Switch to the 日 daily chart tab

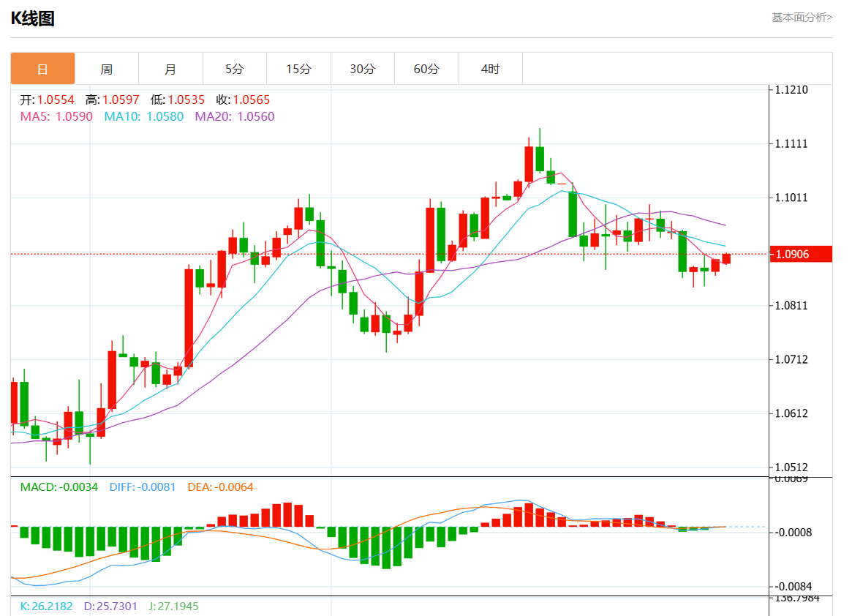(42, 69)
